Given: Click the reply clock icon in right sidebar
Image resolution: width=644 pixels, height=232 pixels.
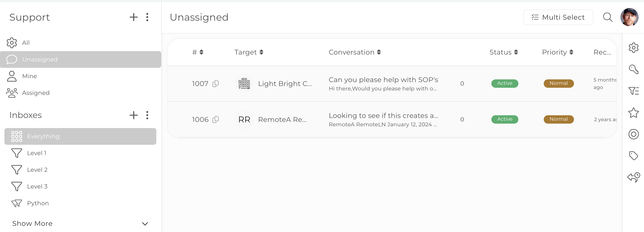Looking at the screenshot, I should (x=633, y=177).
